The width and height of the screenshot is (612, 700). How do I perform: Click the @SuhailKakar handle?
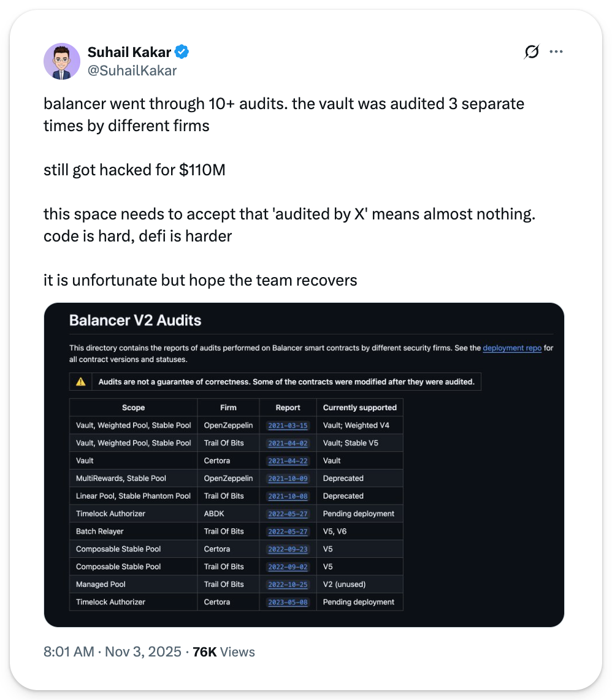coord(132,70)
